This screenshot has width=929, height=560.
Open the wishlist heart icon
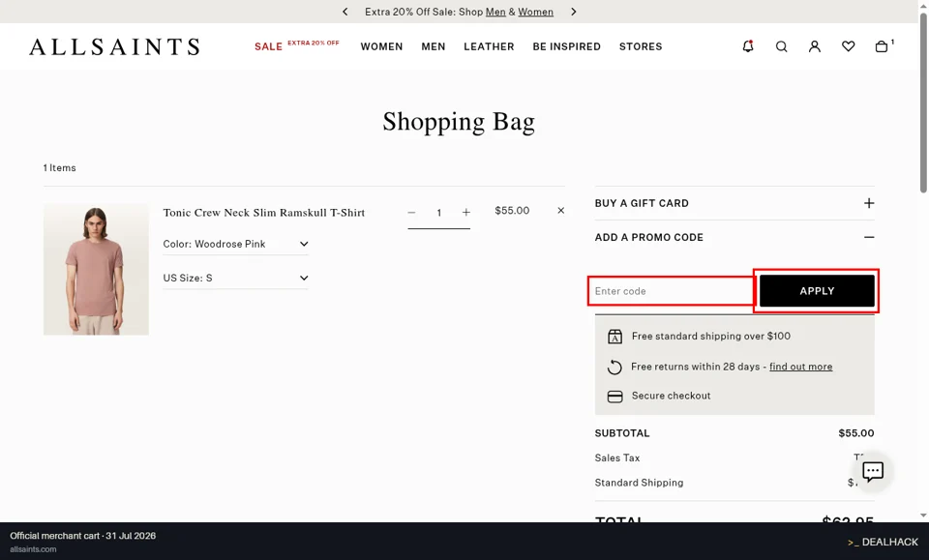(848, 46)
